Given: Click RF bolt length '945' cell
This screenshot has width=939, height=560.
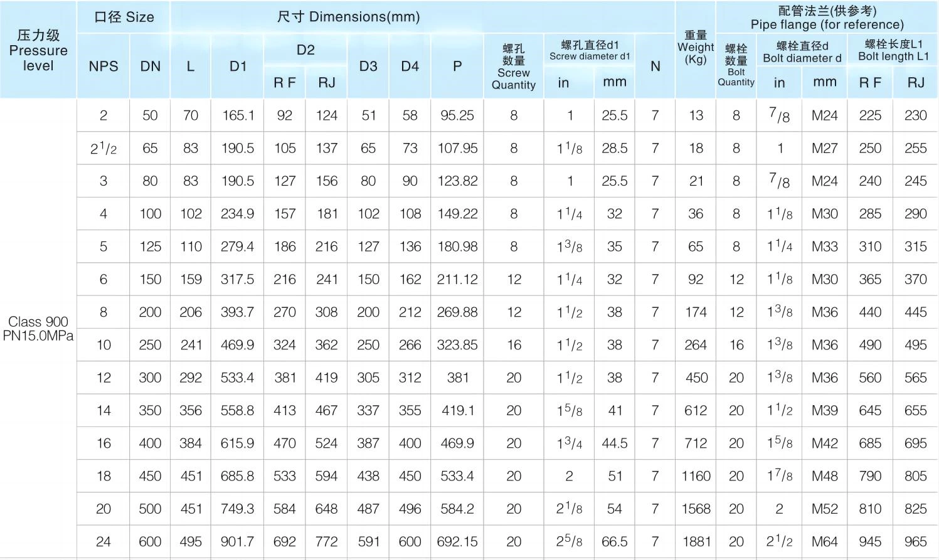Looking at the screenshot, I should pos(870,541).
